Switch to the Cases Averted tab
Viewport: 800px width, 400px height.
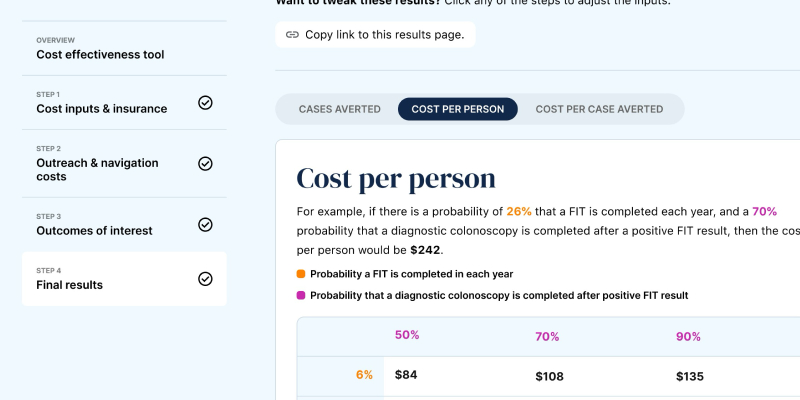[339, 109]
